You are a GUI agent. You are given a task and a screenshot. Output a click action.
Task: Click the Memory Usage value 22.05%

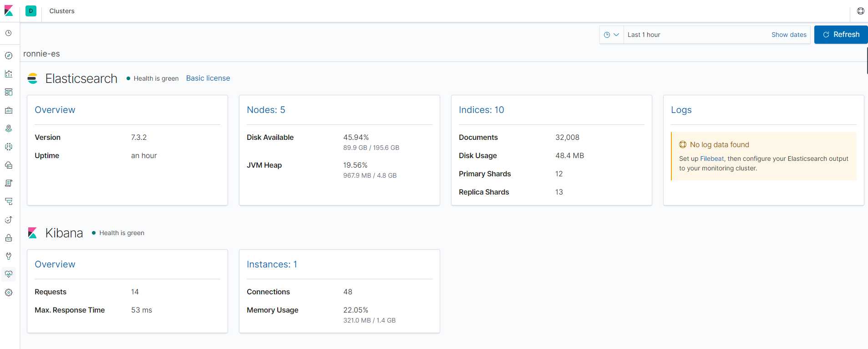point(355,310)
